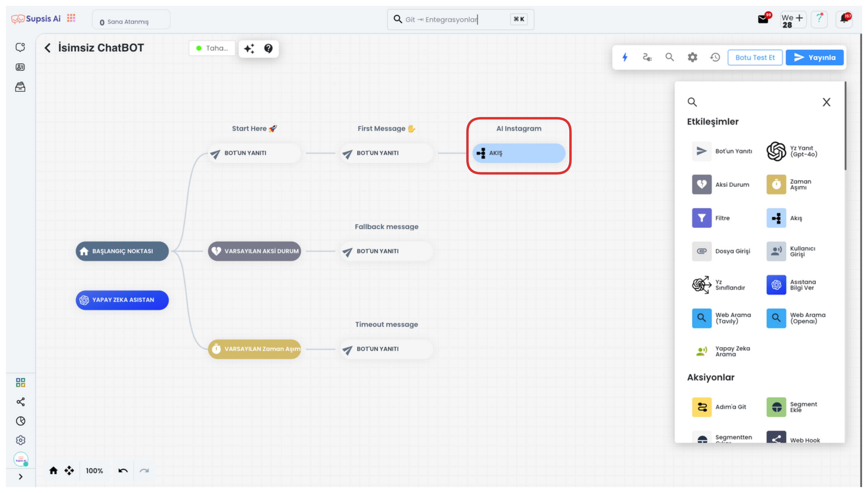Open the inbox tray icon in the left sidebar
The width and height of the screenshot is (868, 493).
click(x=20, y=87)
